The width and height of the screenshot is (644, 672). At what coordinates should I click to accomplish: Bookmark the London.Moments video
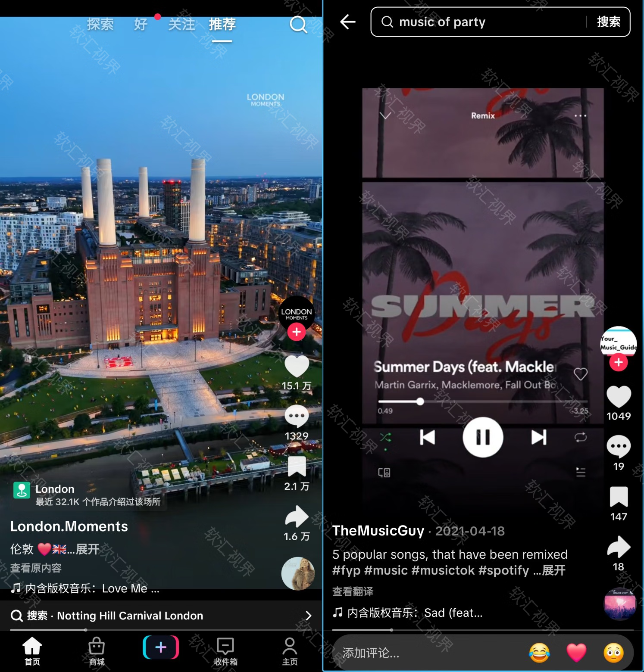297,467
